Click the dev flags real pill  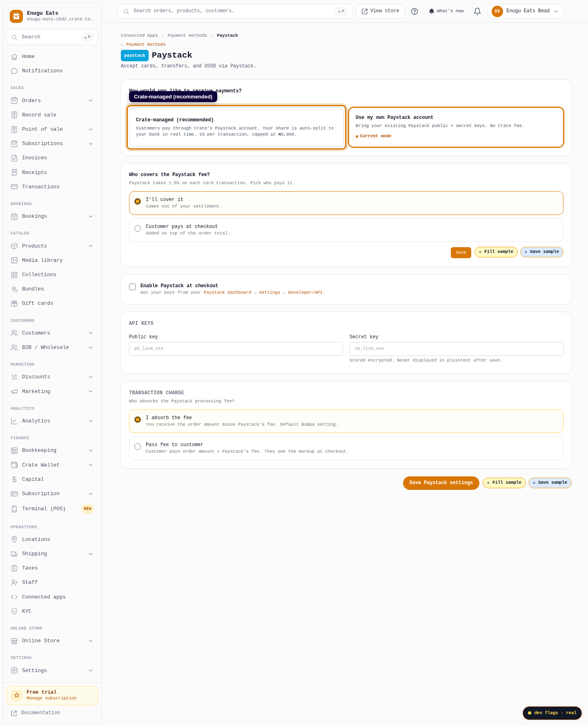point(552,713)
